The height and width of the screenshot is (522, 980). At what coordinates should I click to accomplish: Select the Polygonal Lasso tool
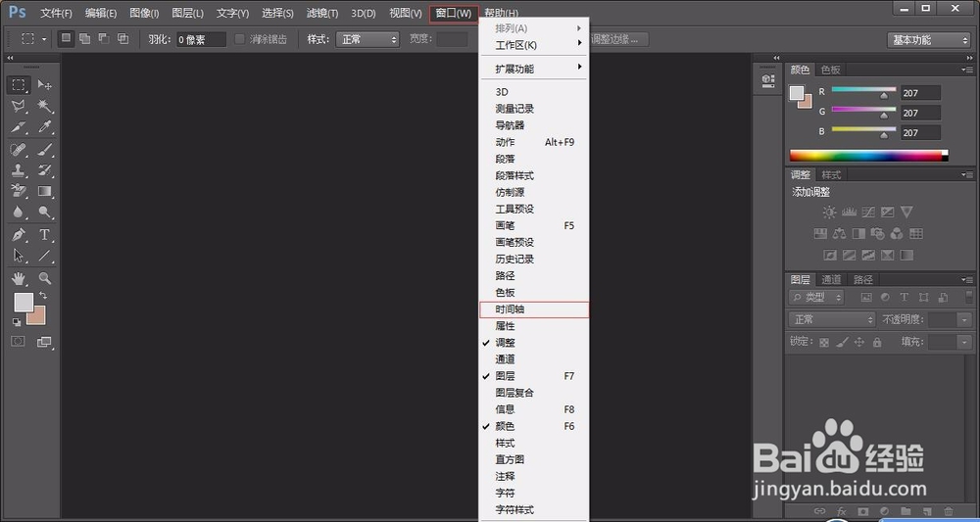(19, 106)
